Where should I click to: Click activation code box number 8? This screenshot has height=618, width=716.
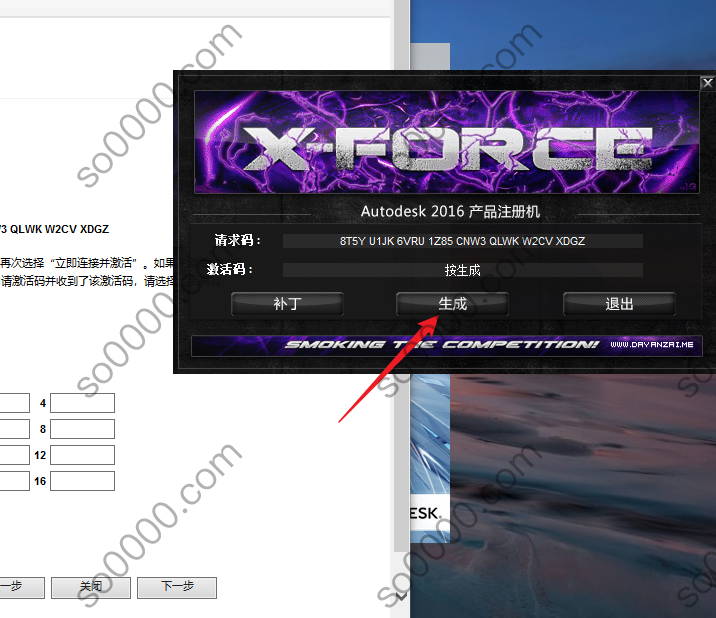pyautogui.click(x=82, y=429)
